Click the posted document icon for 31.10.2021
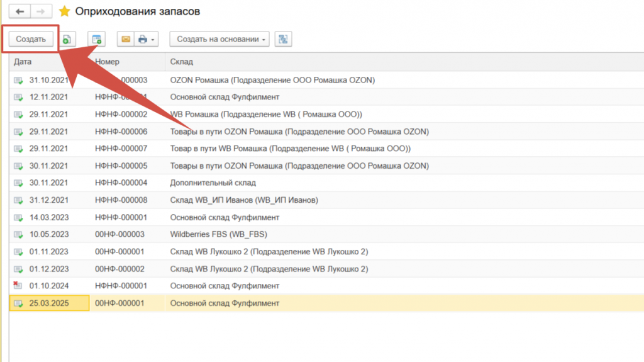Image resolution: width=644 pixels, height=362 pixels. pos(18,80)
